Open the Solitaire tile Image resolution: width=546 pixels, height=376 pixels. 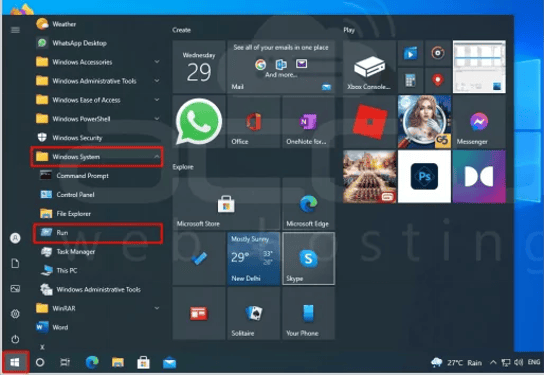pyautogui.click(x=254, y=314)
